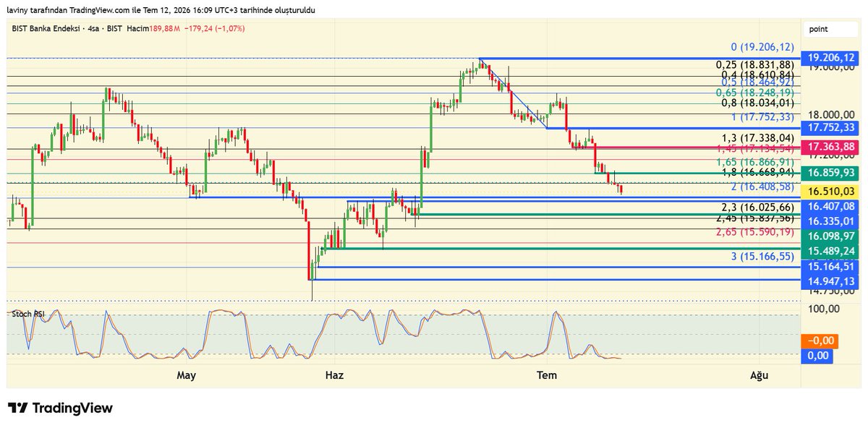The width and height of the screenshot is (868, 428).
Task: Select the 17.363,88 red price label
Action: [x=831, y=147]
